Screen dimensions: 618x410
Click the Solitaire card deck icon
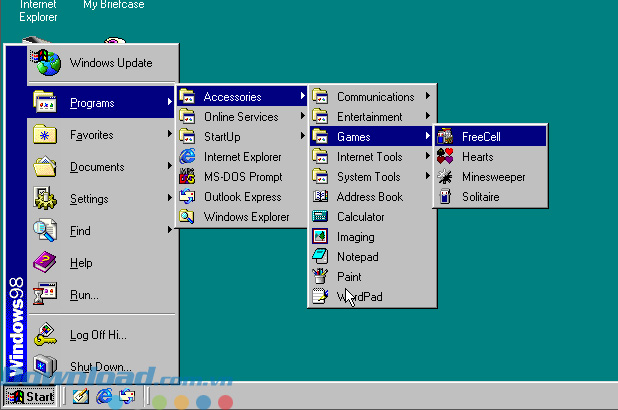[445, 196]
